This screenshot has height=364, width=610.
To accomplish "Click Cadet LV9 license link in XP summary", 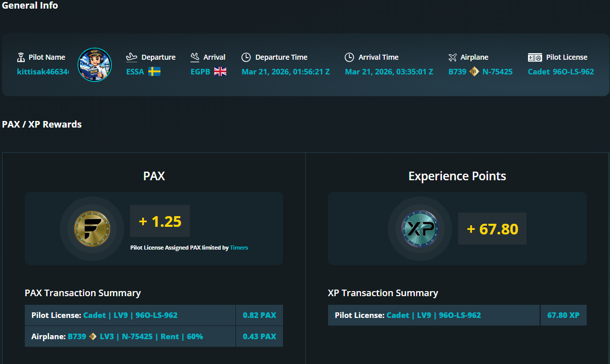I will pyautogui.click(x=433, y=315).
